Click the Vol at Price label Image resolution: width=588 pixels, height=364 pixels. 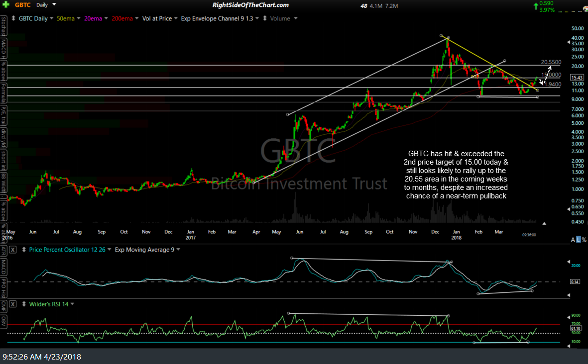coord(157,18)
